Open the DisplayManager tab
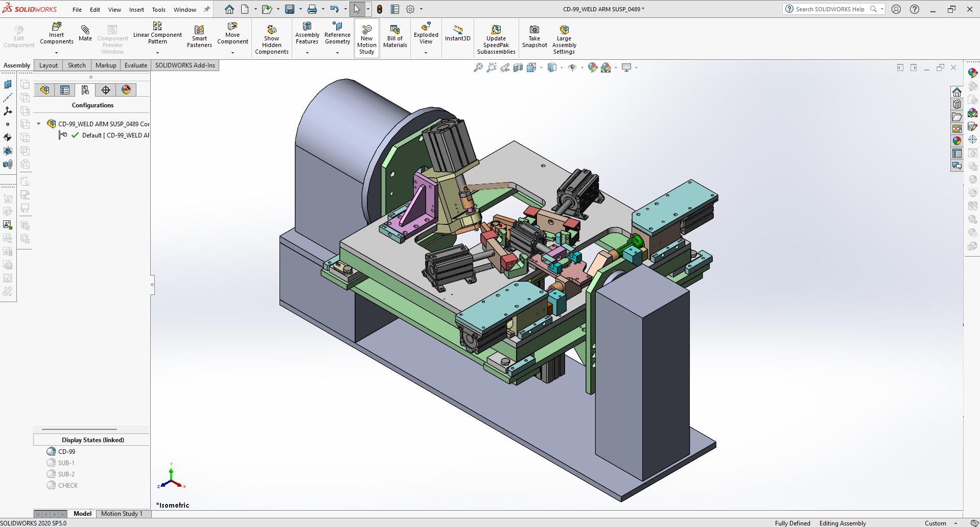This screenshot has width=980, height=527. (x=126, y=90)
